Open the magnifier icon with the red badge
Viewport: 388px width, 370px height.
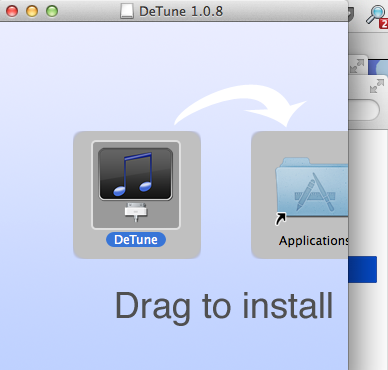(377, 16)
